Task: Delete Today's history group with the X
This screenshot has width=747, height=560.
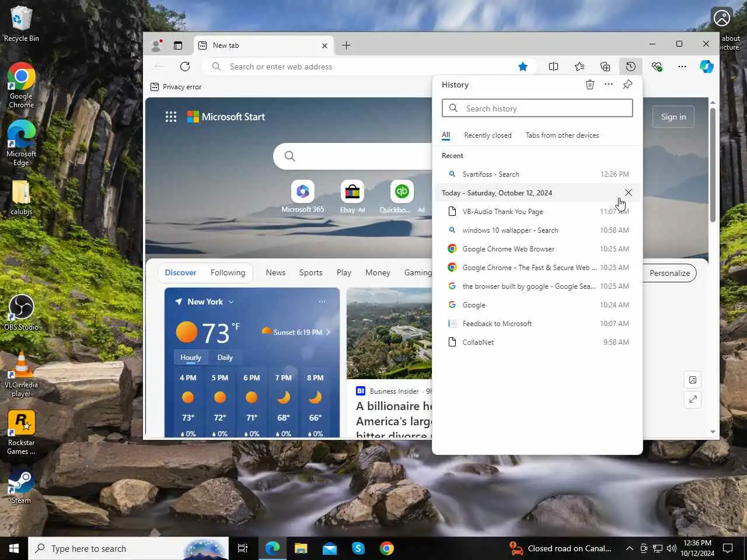Action: coord(628,192)
